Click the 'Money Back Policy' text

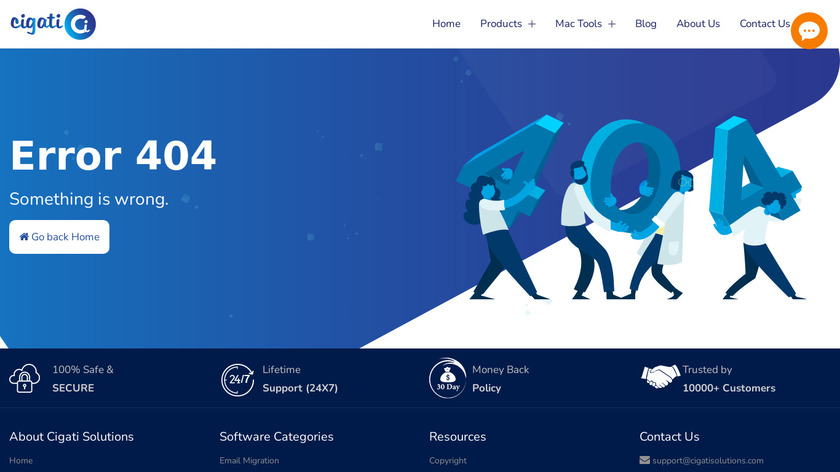click(x=500, y=379)
